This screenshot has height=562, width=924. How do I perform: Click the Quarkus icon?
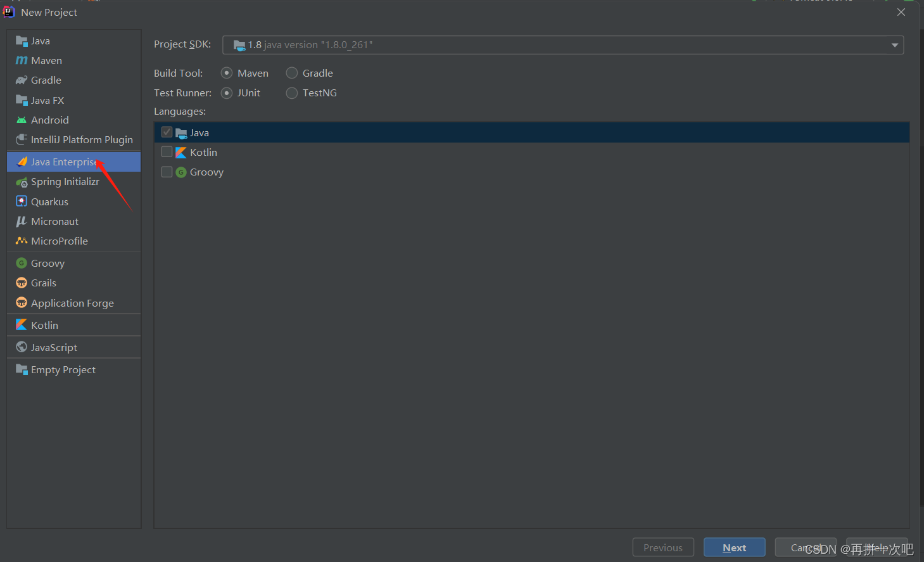(x=22, y=201)
